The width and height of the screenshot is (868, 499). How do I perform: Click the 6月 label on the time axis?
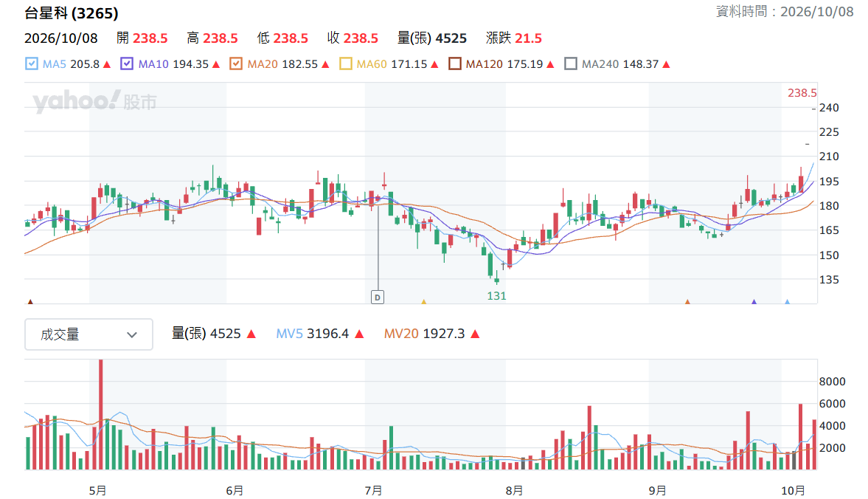235,491
